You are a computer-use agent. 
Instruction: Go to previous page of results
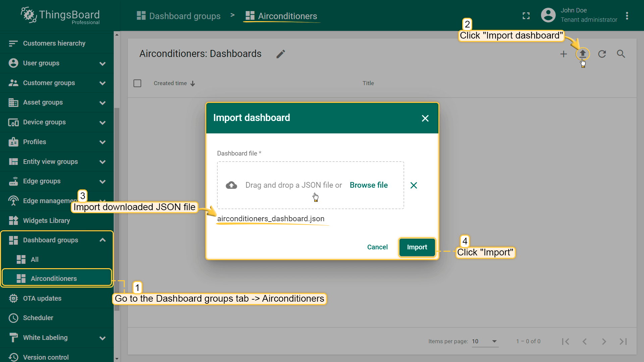[x=585, y=341]
